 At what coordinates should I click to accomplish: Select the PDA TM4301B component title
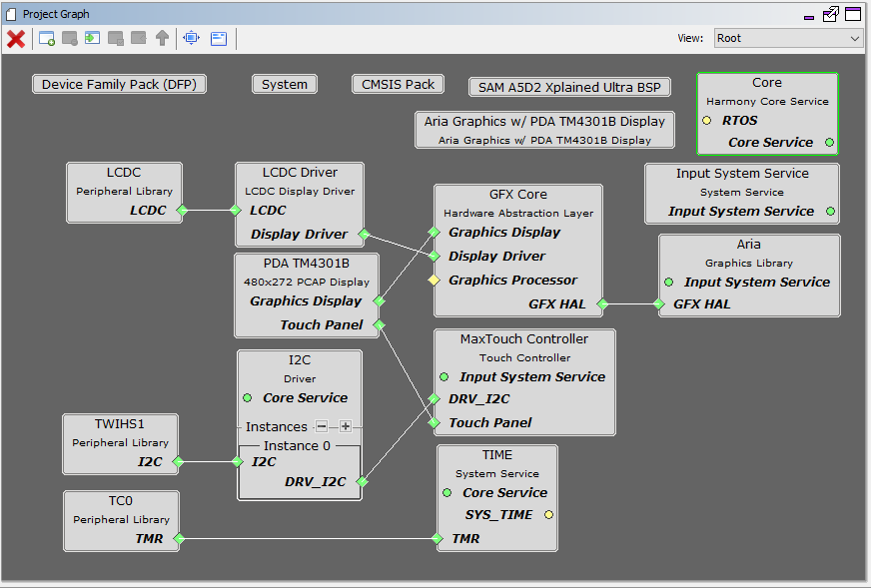pos(306,264)
